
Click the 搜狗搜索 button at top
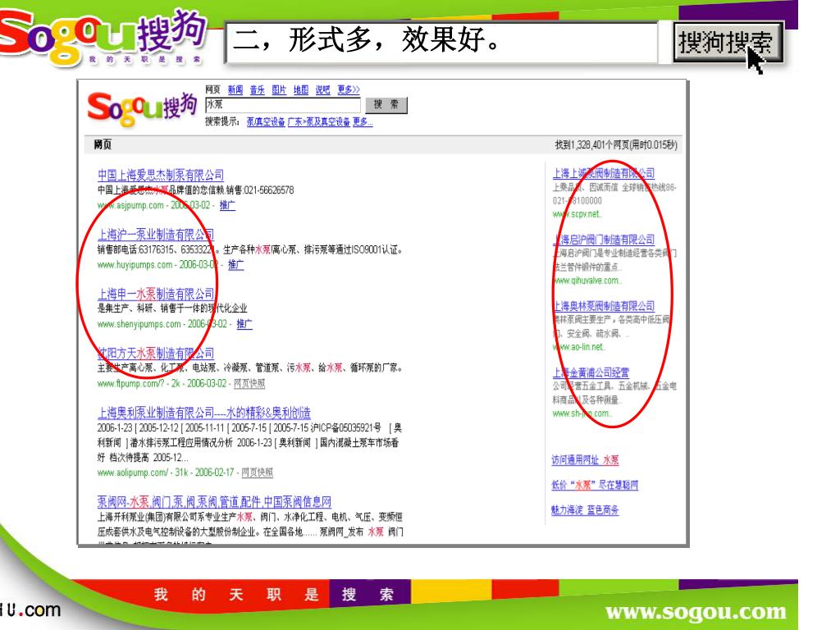(x=728, y=43)
